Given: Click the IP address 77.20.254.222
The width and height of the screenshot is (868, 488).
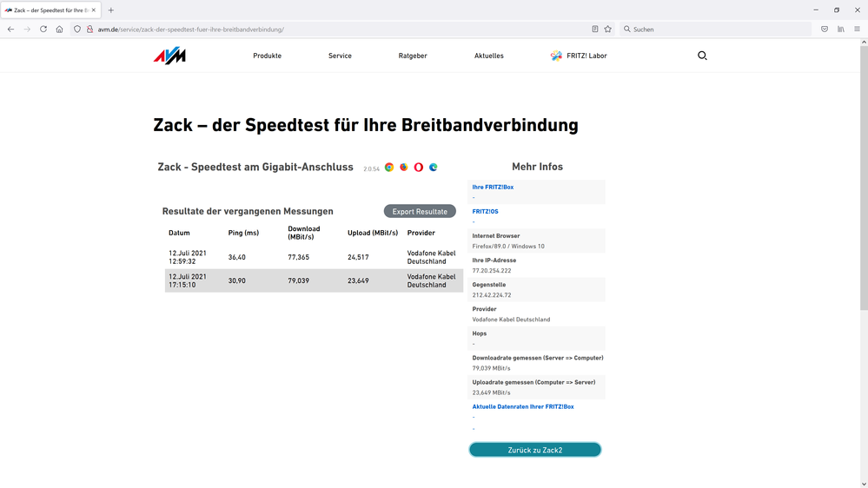Looking at the screenshot, I should 492,271.
